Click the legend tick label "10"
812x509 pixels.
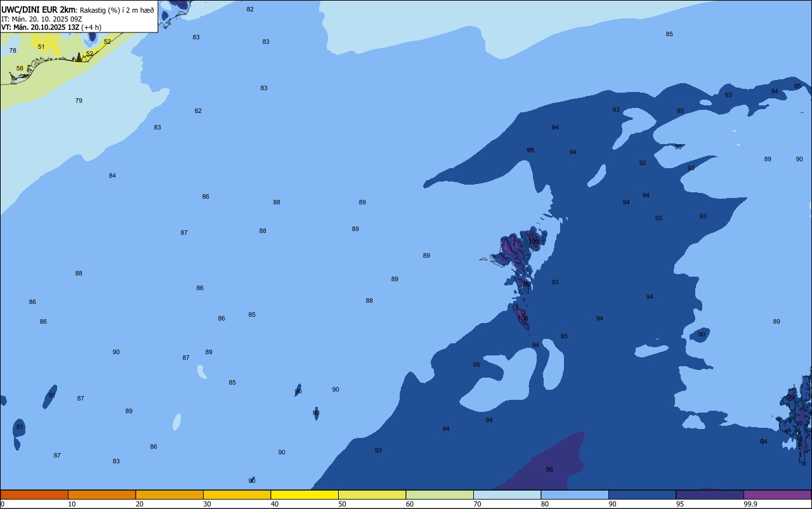click(72, 504)
